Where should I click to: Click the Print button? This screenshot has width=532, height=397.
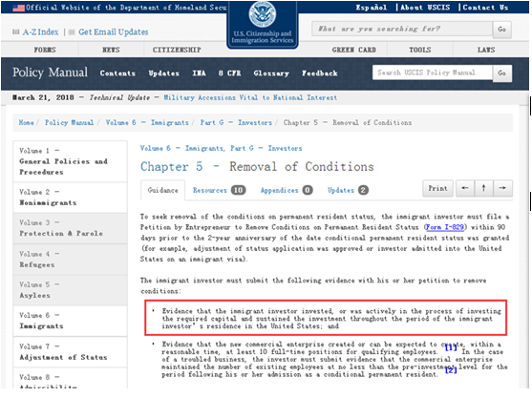[x=437, y=188]
